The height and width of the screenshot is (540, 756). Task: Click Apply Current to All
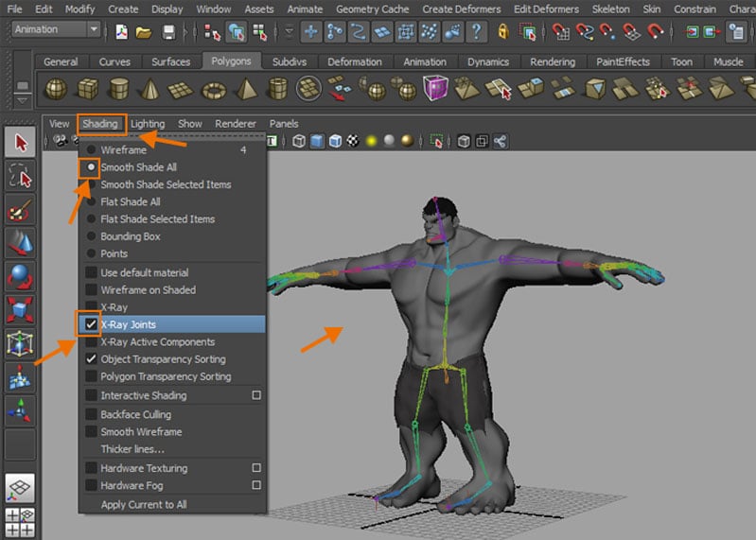click(143, 505)
